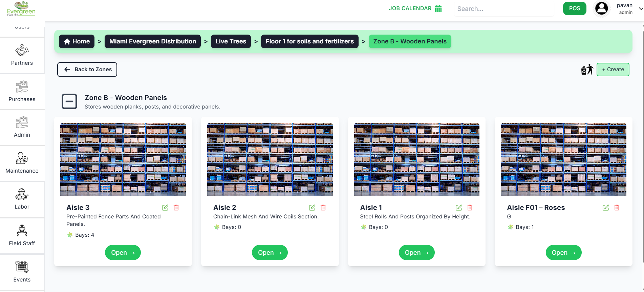644x292 pixels.
Task: Focus the Search input field
Action: coord(504,9)
